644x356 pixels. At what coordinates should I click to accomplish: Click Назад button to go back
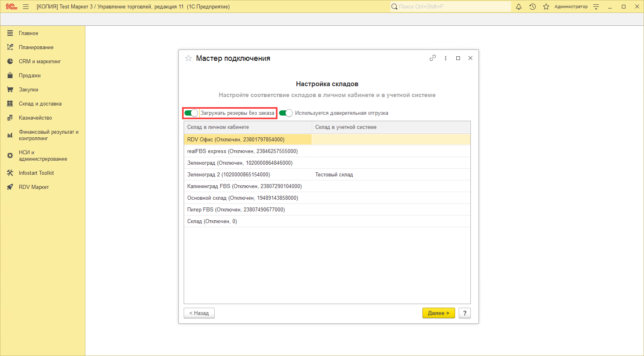click(x=199, y=313)
